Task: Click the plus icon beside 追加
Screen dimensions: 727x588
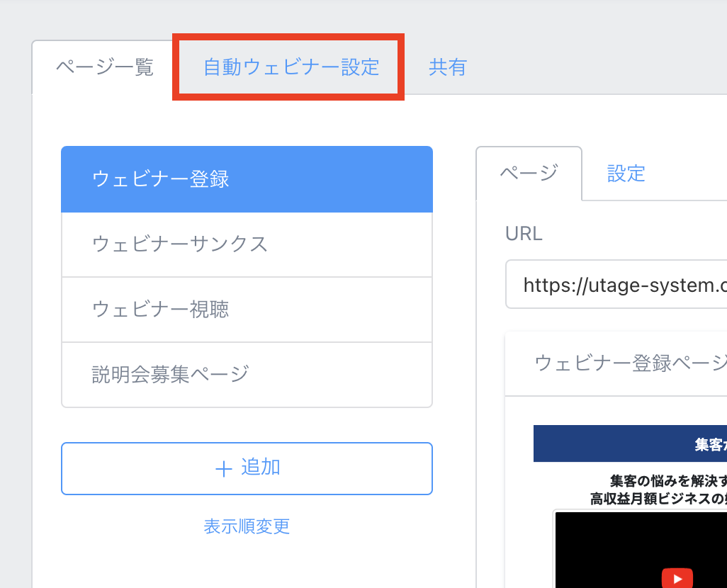Action: [224, 469]
